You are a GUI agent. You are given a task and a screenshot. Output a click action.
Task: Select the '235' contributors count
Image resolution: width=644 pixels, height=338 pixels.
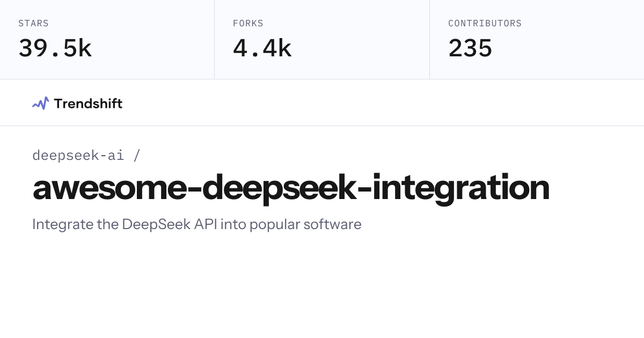point(470,48)
